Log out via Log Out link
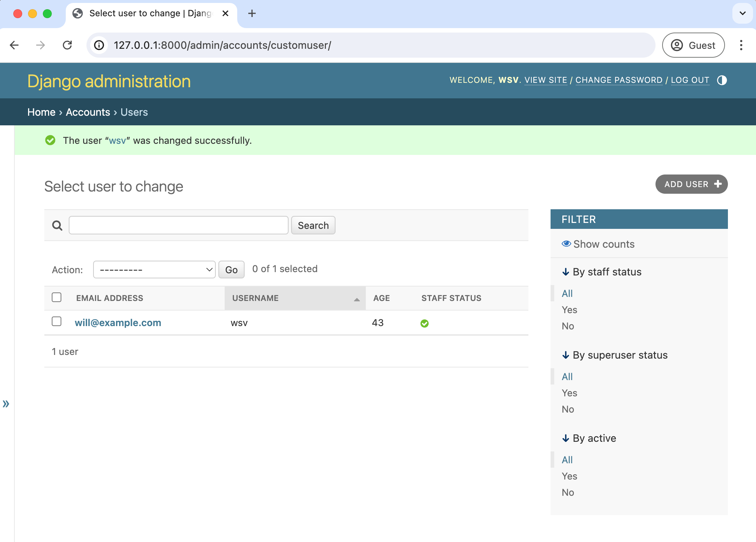Viewport: 756px width, 542px height. (690, 80)
